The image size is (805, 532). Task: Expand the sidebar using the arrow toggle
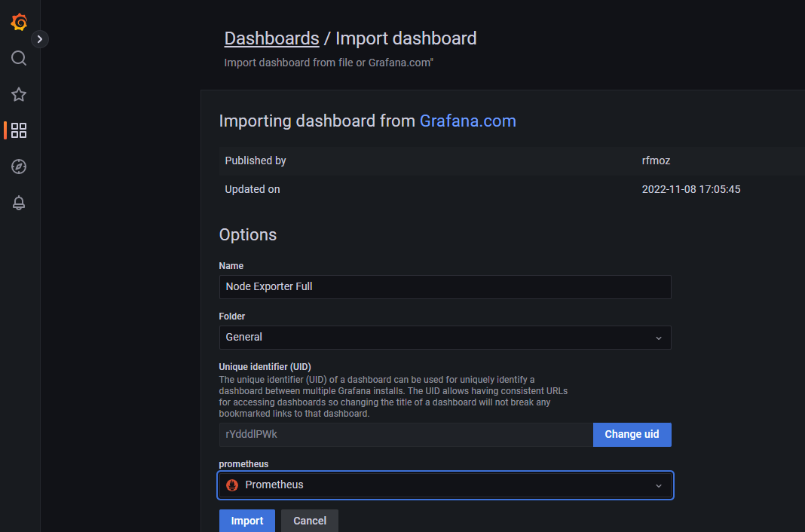(39, 38)
